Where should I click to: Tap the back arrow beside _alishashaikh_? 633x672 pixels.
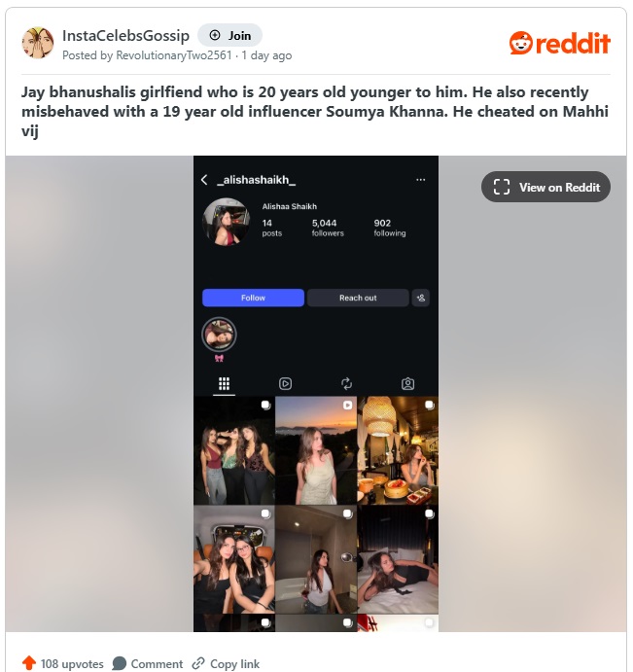(x=204, y=180)
